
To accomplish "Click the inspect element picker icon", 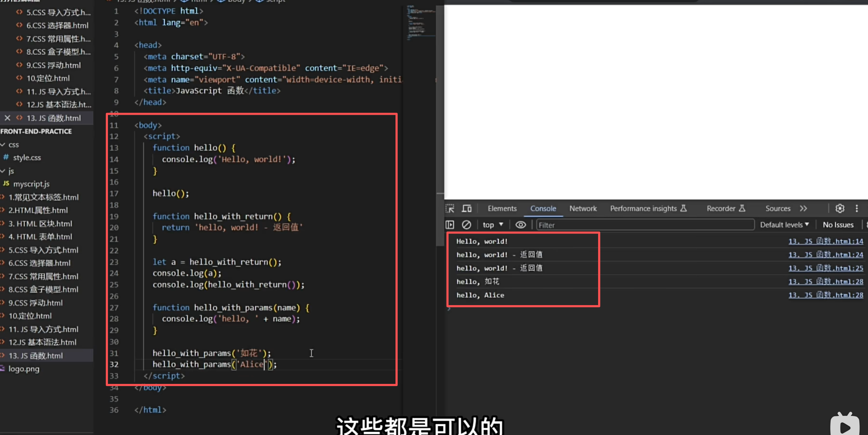I will [450, 208].
